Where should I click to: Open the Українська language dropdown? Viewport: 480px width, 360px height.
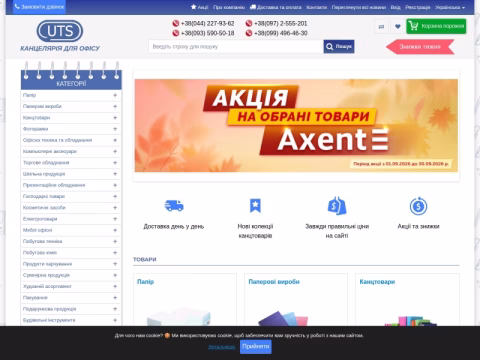pyautogui.click(x=450, y=7)
